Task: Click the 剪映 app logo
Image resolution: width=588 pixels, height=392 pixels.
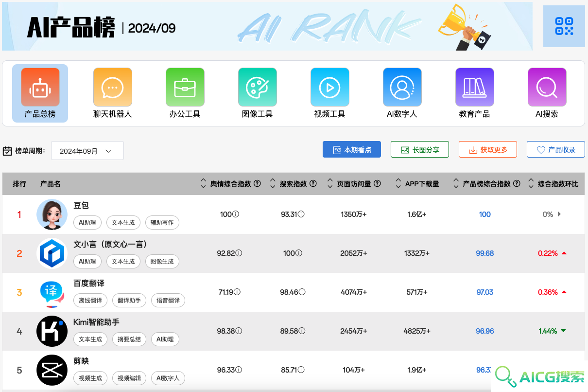Action: click(x=52, y=370)
